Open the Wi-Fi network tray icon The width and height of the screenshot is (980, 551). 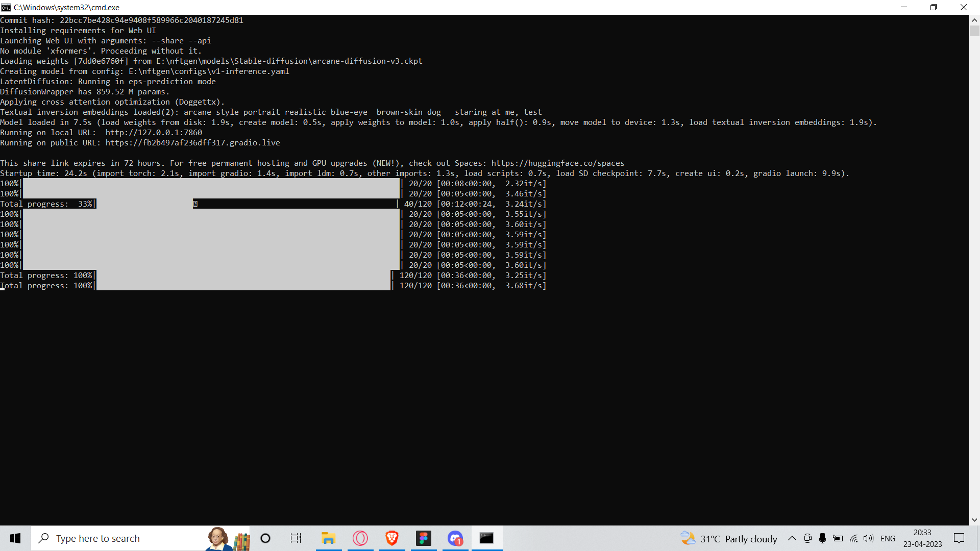click(x=853, y=538)
